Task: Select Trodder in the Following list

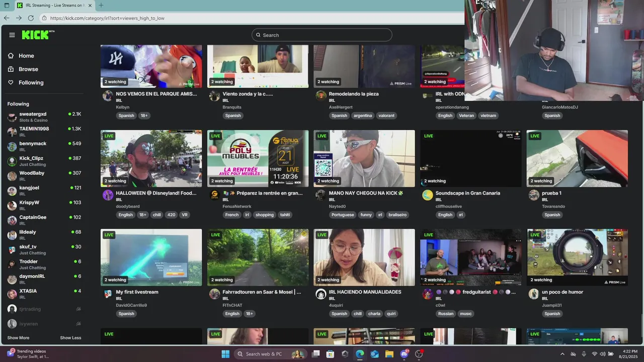Action: [44, 264]
